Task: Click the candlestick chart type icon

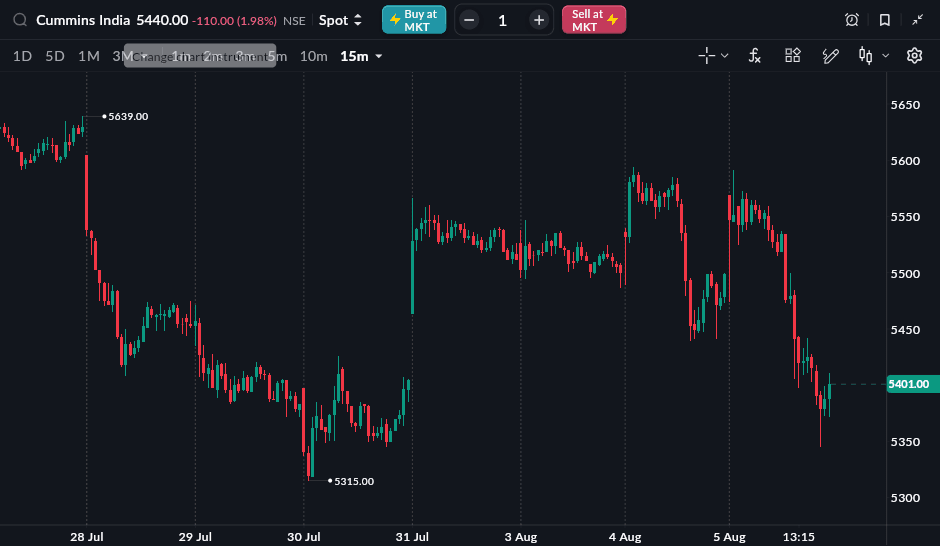Action: tap(865, 56)
